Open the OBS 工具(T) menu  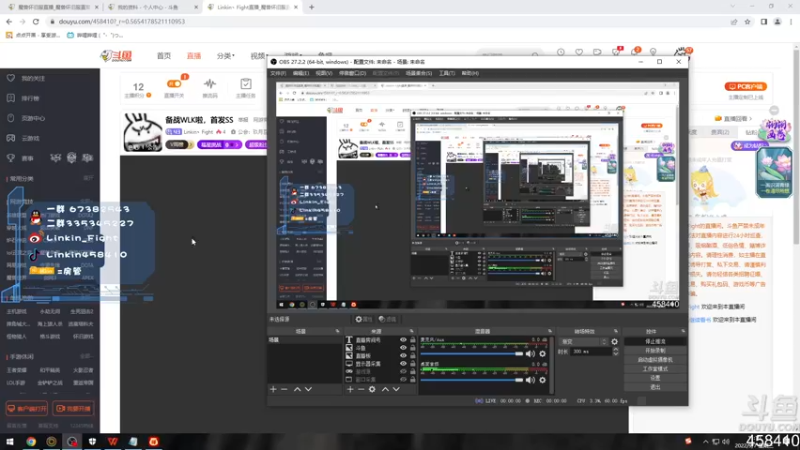[x=447, y=73]
